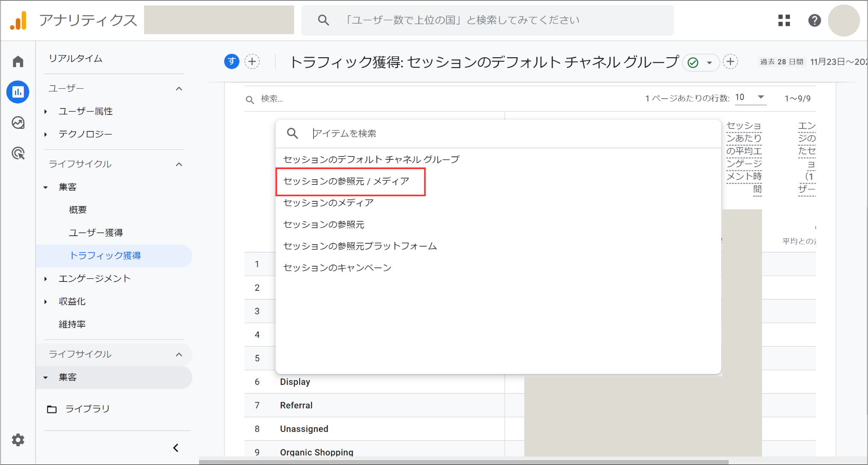Image resolution: width=868 pixels, height=465 pixels.
Task: Click the magnifier icon in dimension picker
Action: pyautogui.click(x=292, y=133)
